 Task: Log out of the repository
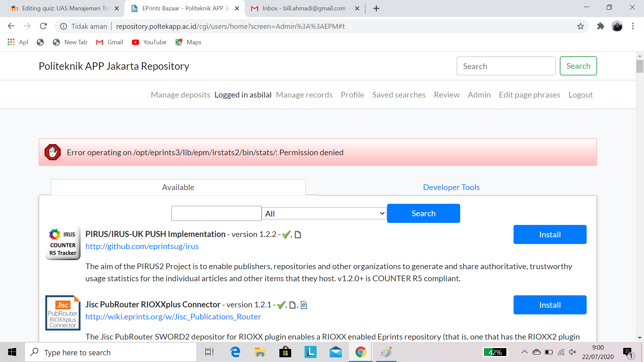coord(580,95)
